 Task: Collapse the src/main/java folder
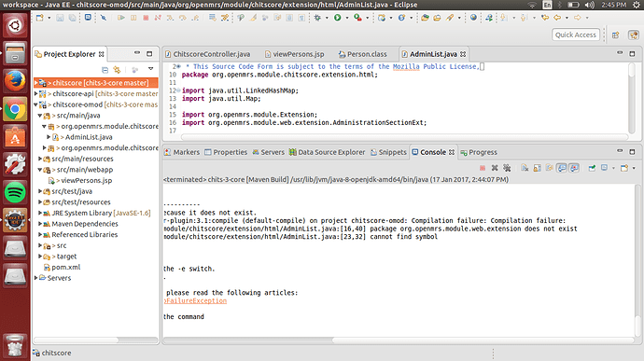pyautogui.click(x=40, y=116)
